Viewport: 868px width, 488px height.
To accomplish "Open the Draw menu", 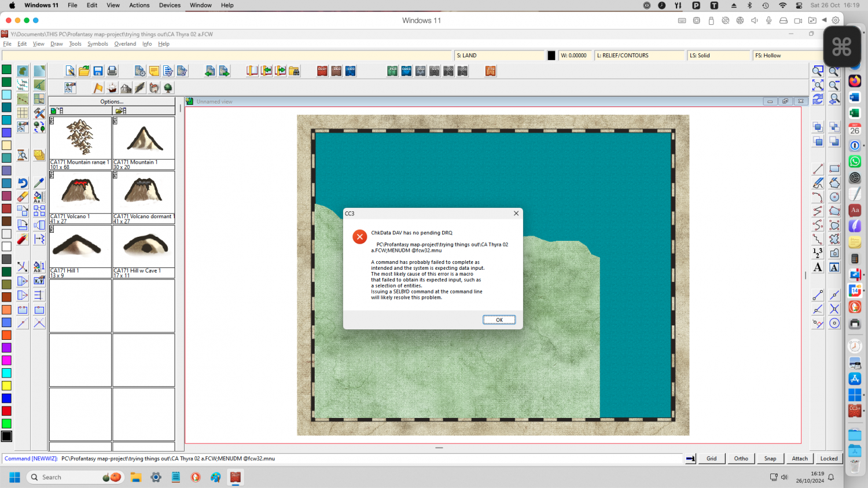I will [x=56, y=44].
